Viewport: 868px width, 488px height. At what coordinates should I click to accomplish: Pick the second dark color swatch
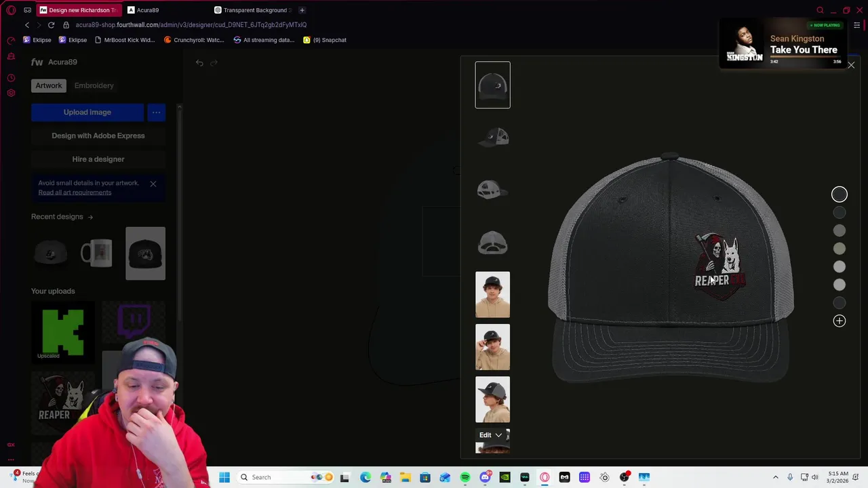(840, 212)
